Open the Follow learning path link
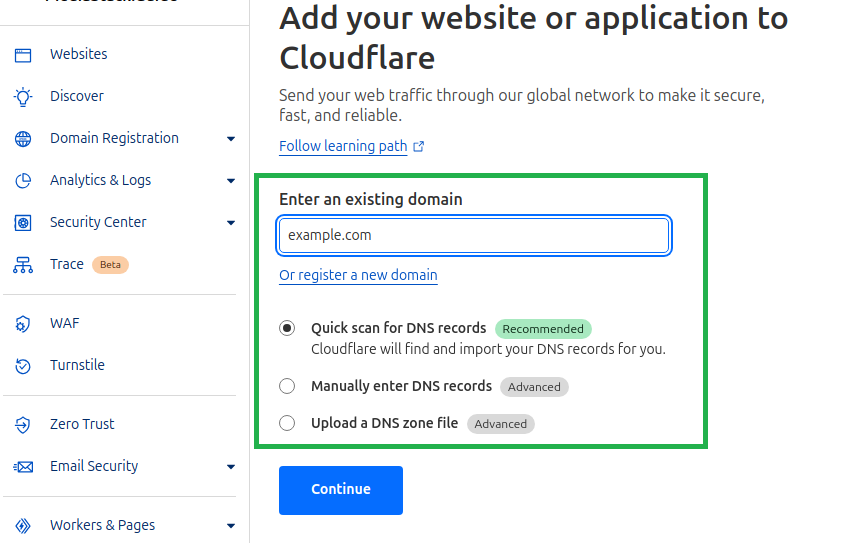 [343, 146]
